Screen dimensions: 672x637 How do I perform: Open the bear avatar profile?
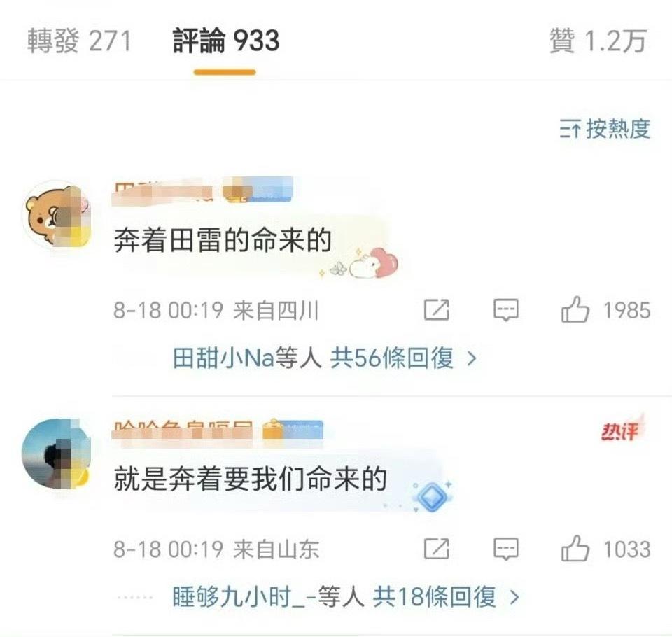tap(57, 215)
